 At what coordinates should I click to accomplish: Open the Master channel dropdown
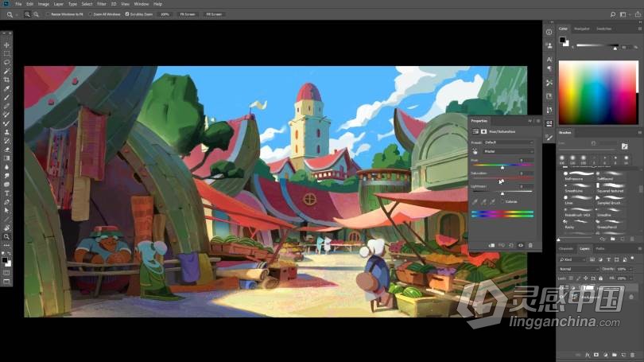pos(509,152)
